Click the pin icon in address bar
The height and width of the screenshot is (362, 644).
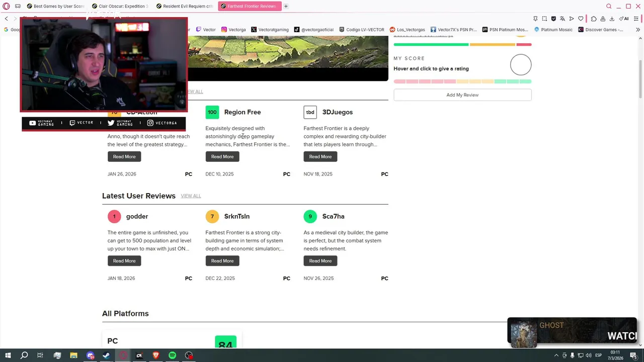[x=535, y=19]
